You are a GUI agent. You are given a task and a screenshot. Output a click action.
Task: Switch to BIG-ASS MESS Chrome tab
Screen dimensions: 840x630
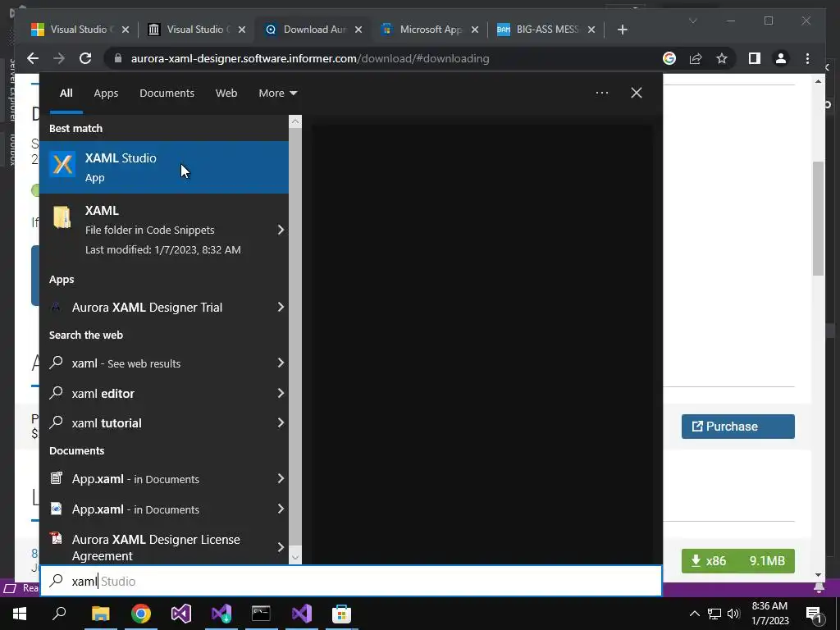pos(546,30)
